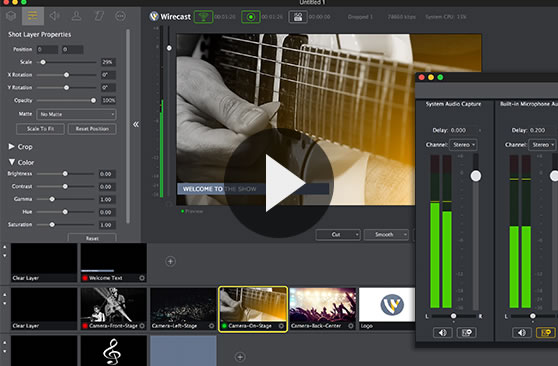Image resolution: width=558 pixels, height=366 pixels.
Task: Add a shot with the bottom layer plus icon
Action: click(240, 356)
